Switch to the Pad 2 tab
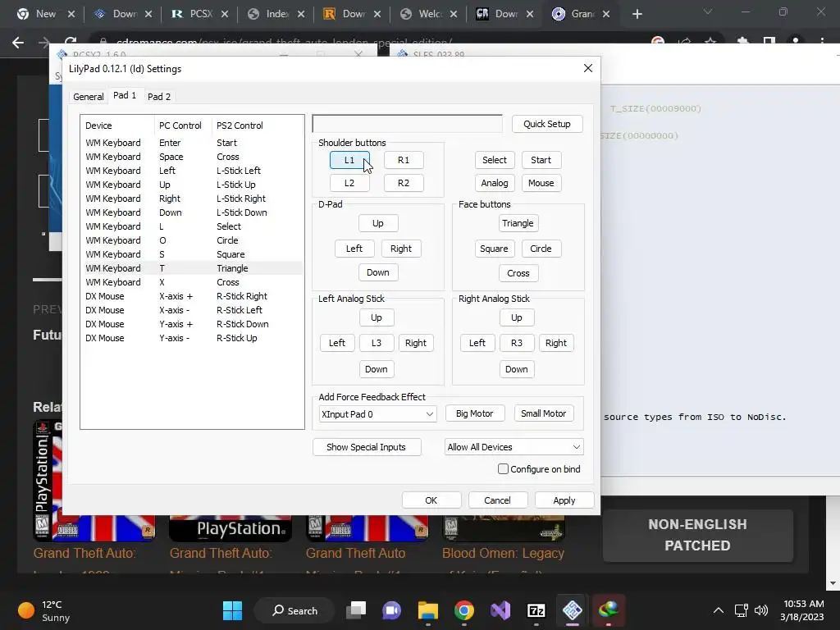 point(159,97)
